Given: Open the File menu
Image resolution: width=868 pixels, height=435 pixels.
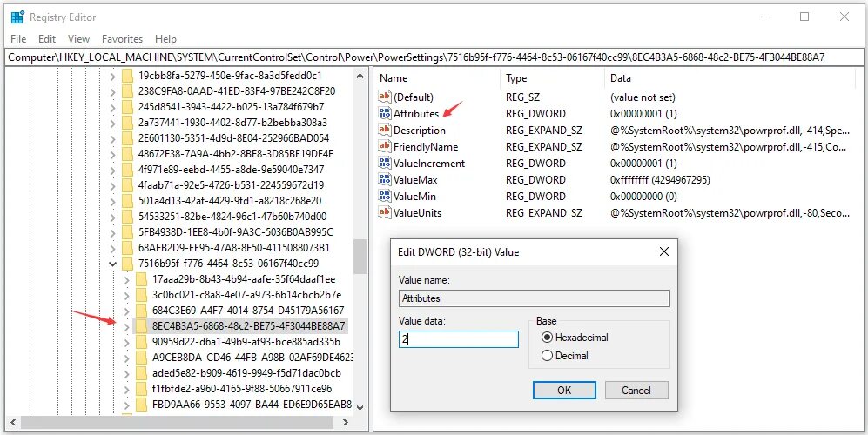Looking at the screenshot, I should point(18,39).
